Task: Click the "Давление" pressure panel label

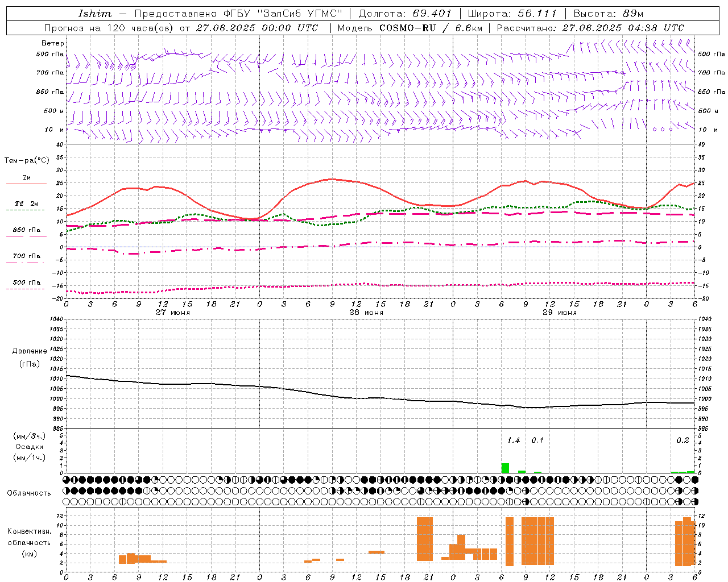Action: tap(30, 351)
